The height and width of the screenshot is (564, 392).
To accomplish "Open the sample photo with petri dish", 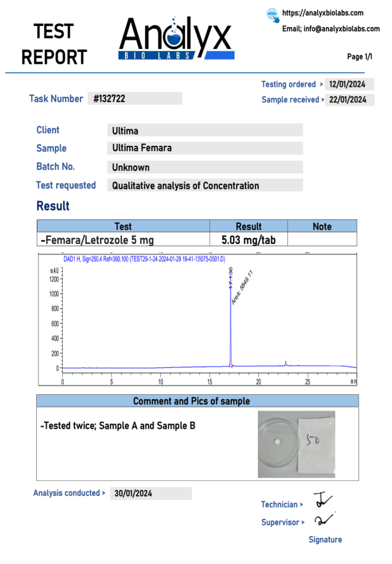I will [296, 444].
